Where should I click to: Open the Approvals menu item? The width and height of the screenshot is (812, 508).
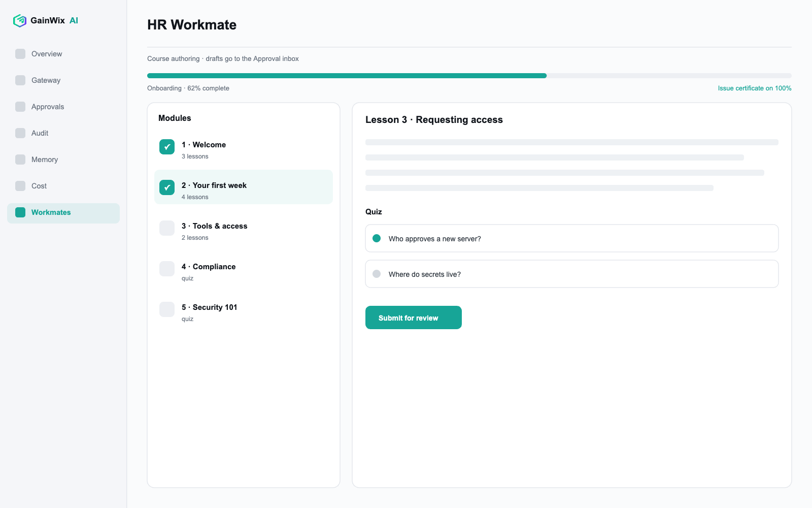pos(63,107)
